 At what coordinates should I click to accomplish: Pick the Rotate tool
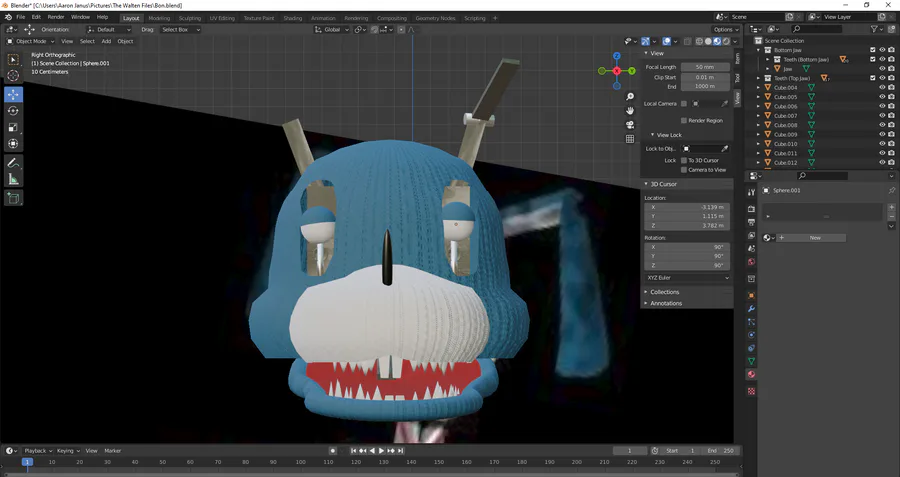point(13,111)
